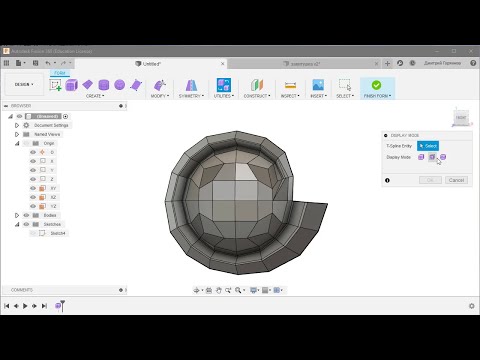Select the Cylinder form tool

coord(104,85)
